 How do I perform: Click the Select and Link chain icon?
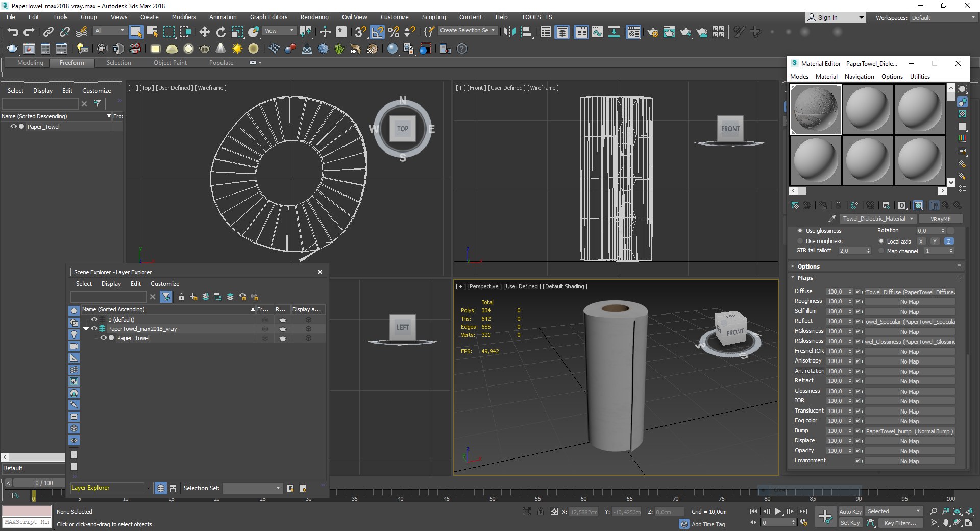(48, 32)
